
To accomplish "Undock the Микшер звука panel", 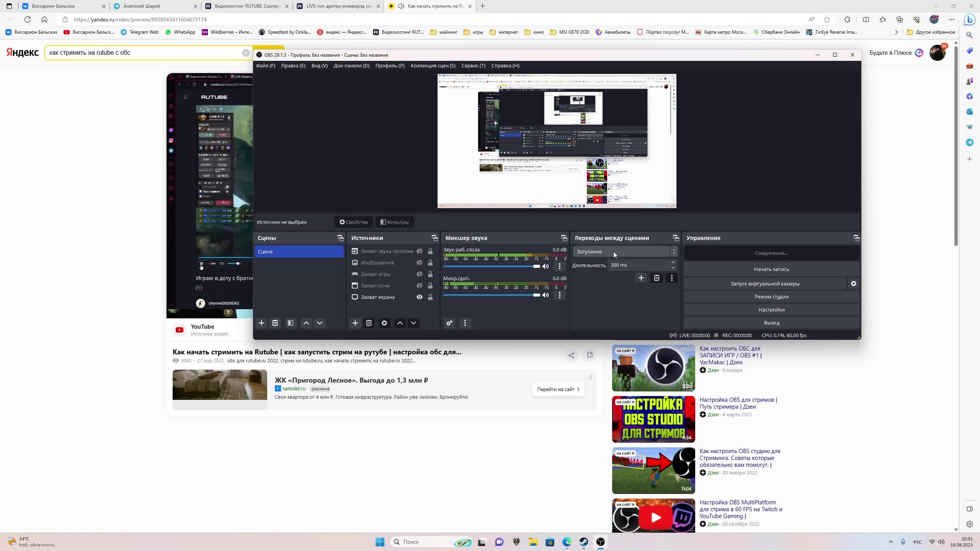I will pos(564,238).
